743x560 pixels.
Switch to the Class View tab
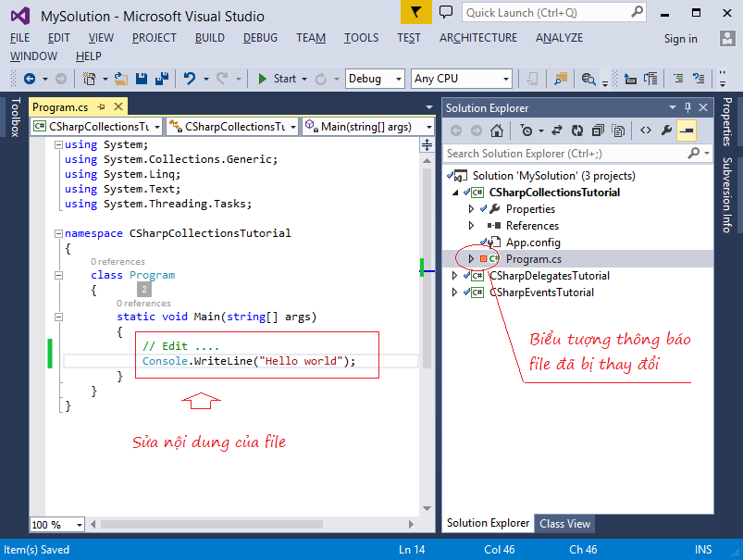[x=564, y=524]
